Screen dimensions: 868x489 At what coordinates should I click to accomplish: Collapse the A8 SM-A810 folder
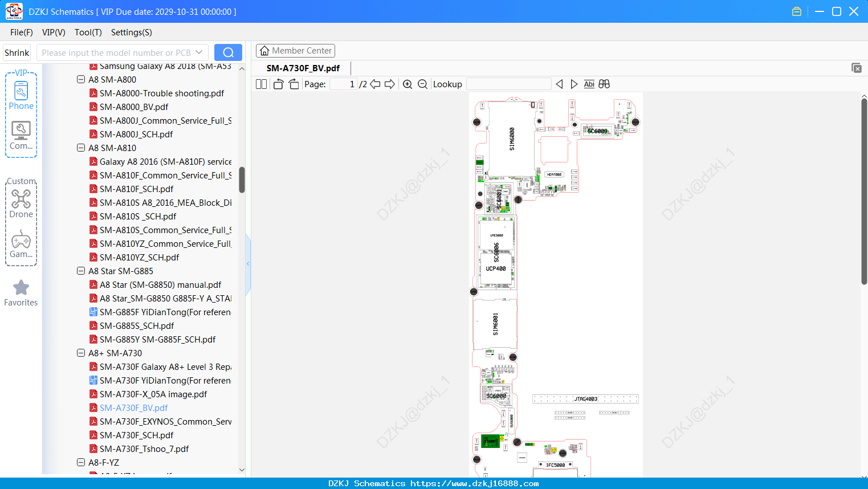[x=81, y=148]
